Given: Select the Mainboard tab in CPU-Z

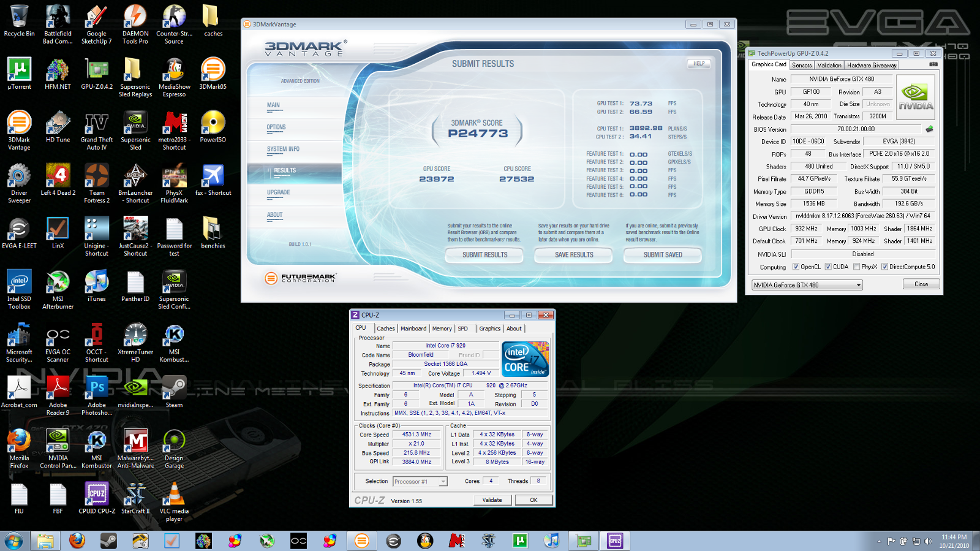Looking at the screenshot, I should (x=413, y=329).
